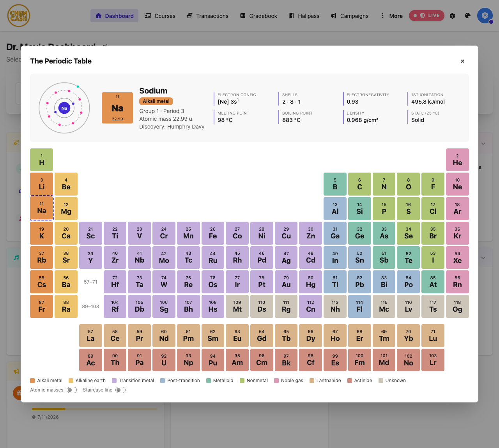Click the melting point 98 °C value

point(225,120)
